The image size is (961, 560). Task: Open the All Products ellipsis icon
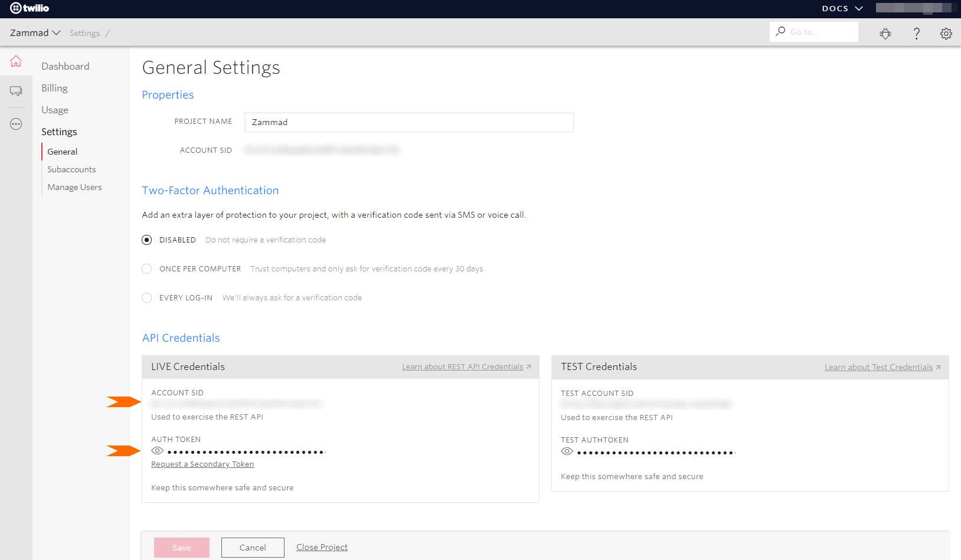tap(16, 124)
